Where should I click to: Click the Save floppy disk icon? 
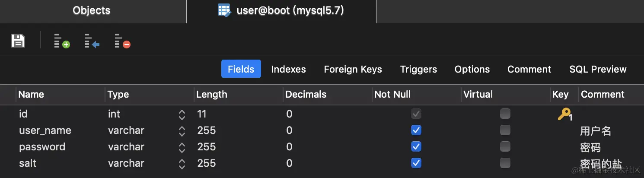click(18, 41)
